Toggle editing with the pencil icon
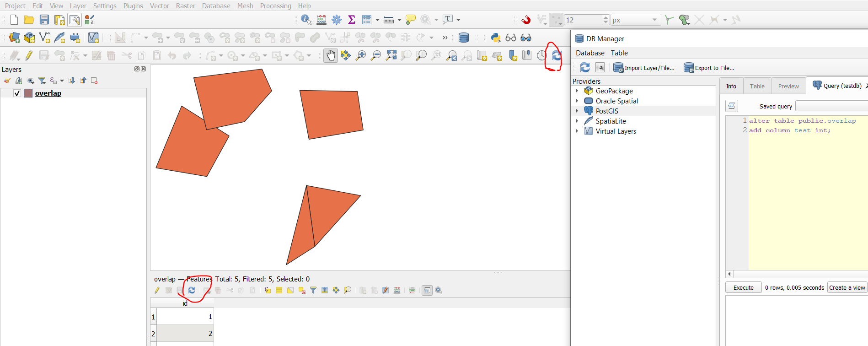This screenshot has height=346, width=868. click(x=29, y=55)
